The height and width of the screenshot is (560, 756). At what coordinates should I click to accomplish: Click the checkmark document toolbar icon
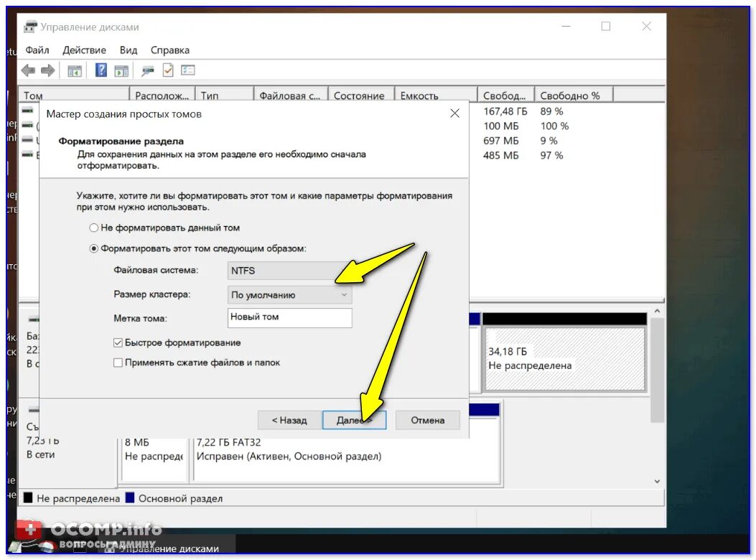pos(168,70)
